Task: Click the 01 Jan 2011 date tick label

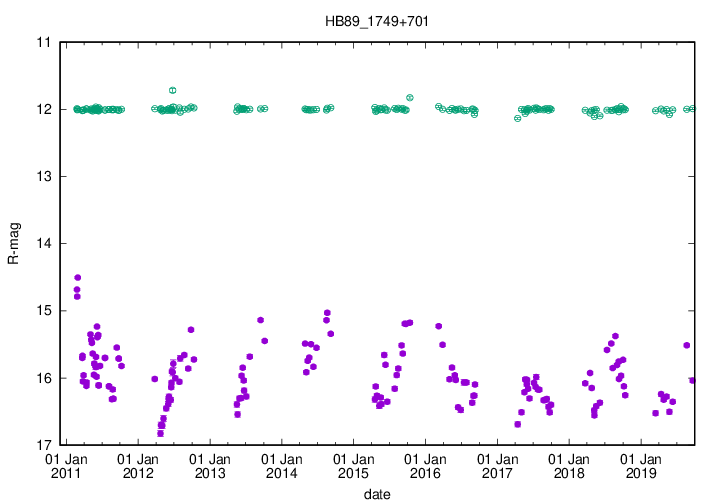Action: click(65, 466)
